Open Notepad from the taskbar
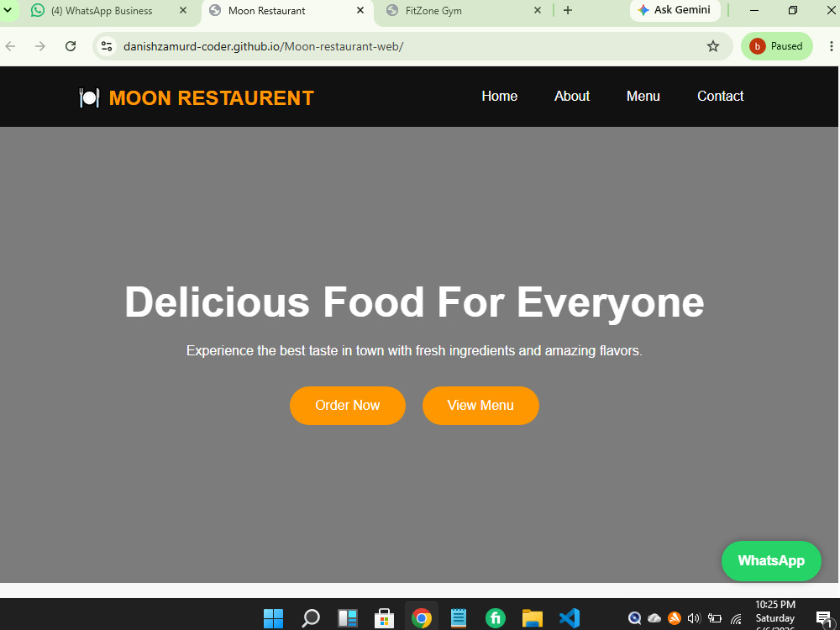The width and height of the screenshot is (840, 630). coord(458,617)
